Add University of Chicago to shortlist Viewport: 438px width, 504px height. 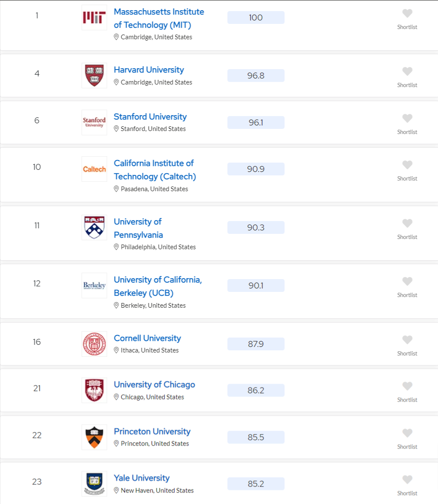[x=407, y=386]
